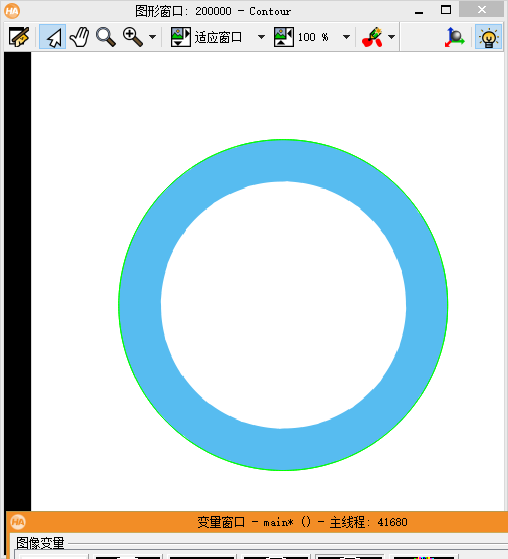Open the 100 % zoom dropdown
The image size is (508, 559).
(346, 37)
